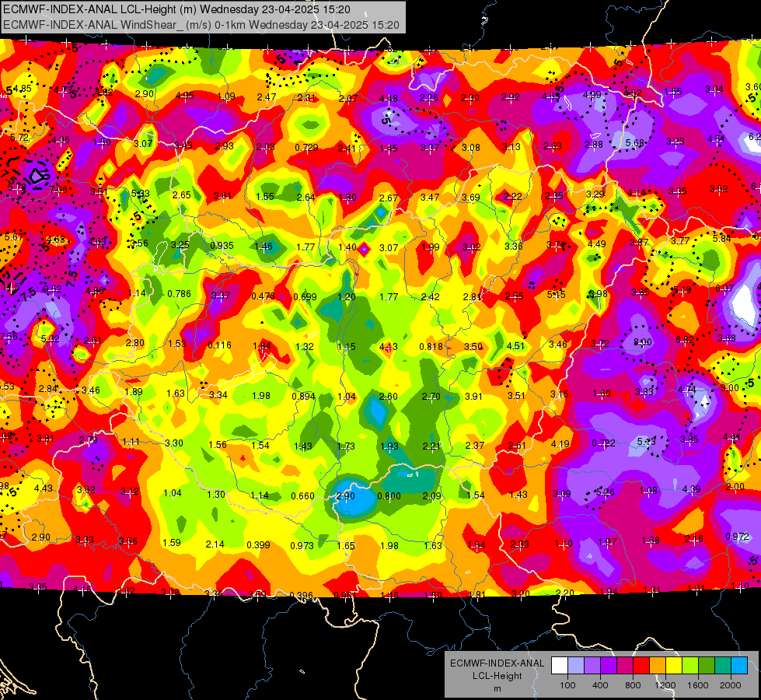Select the grid value 7.06
761x700 pixels.
coord(58,189)
